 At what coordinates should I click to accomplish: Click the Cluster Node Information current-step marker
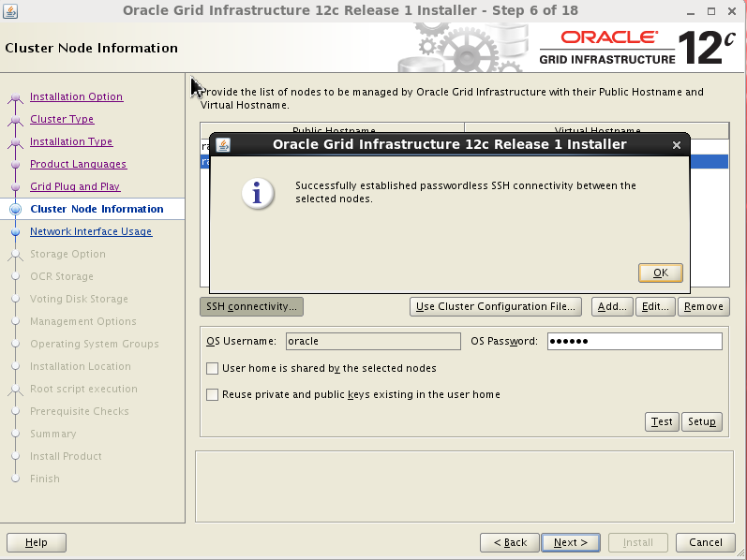pos(15,209)
